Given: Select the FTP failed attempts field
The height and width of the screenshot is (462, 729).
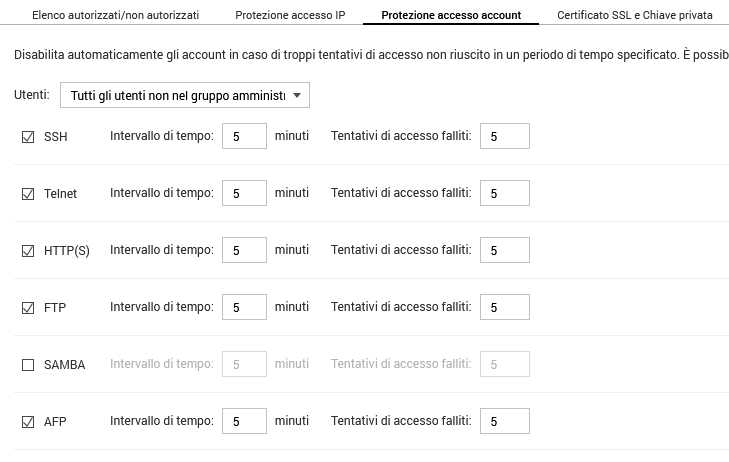Looking at the screenshot, I should tap(504, 308).
